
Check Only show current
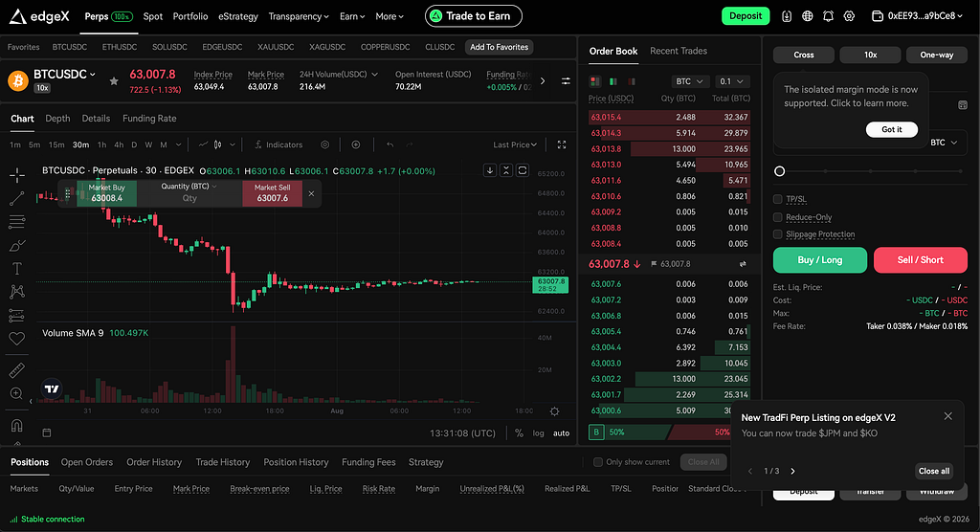pyautogui.click(x=598, y=462)
